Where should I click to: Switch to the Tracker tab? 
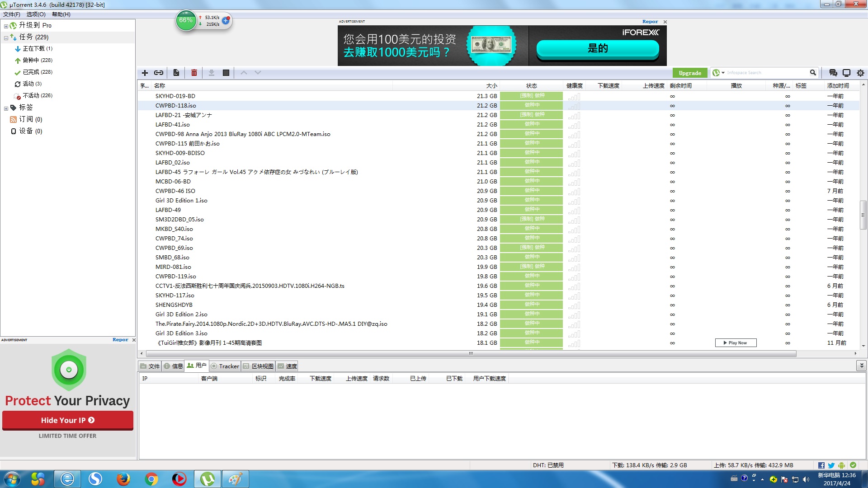[x=225, y=366]
